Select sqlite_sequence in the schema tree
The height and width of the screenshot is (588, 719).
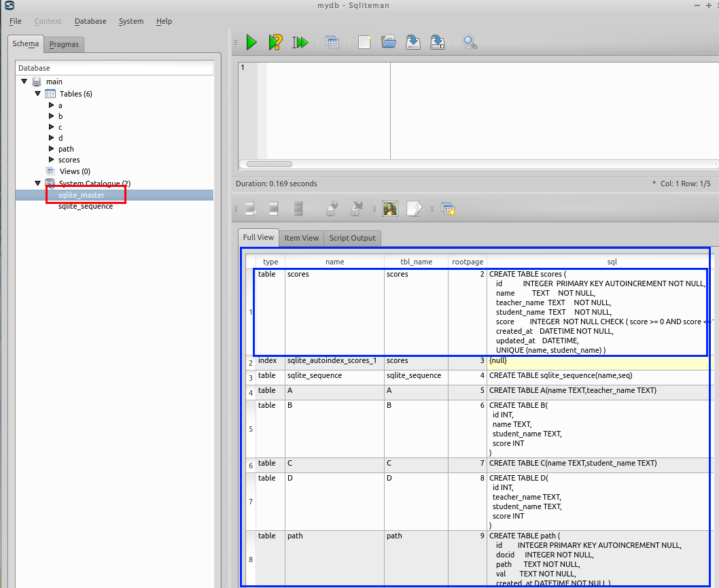pyautogui.click(x=86, y=206)
